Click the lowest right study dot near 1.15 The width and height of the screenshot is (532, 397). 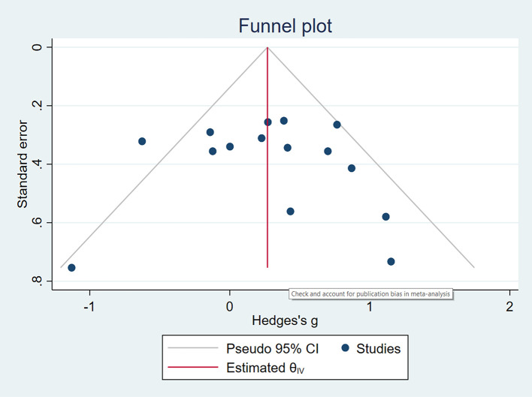click(391, 261)
